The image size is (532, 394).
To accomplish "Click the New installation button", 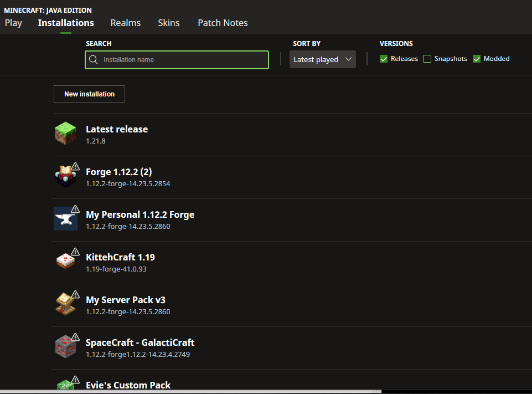I will coord(89,94).
